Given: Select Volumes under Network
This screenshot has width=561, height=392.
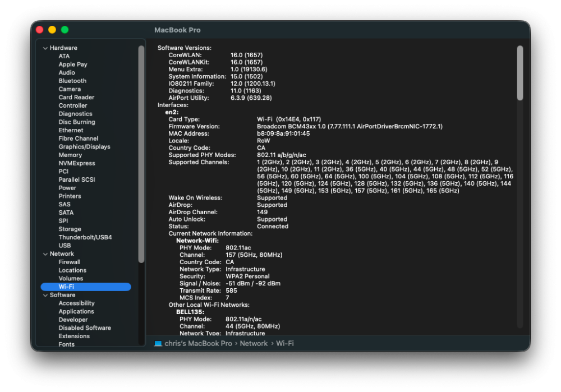Looking at the screenshot, I should coord(71,279).
